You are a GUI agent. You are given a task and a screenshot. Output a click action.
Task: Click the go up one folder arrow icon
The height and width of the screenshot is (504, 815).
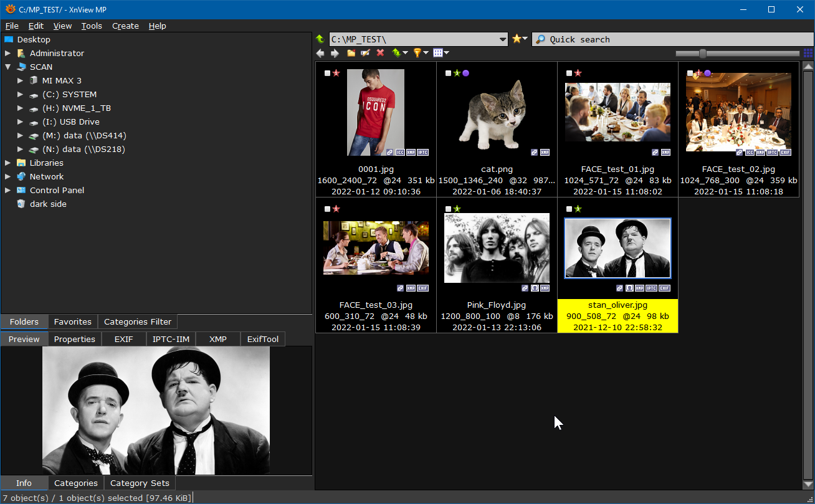320,39
